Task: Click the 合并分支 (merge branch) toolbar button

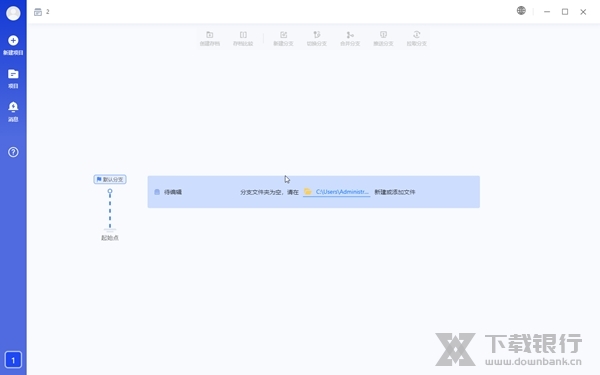Action: tap(350, 39)
